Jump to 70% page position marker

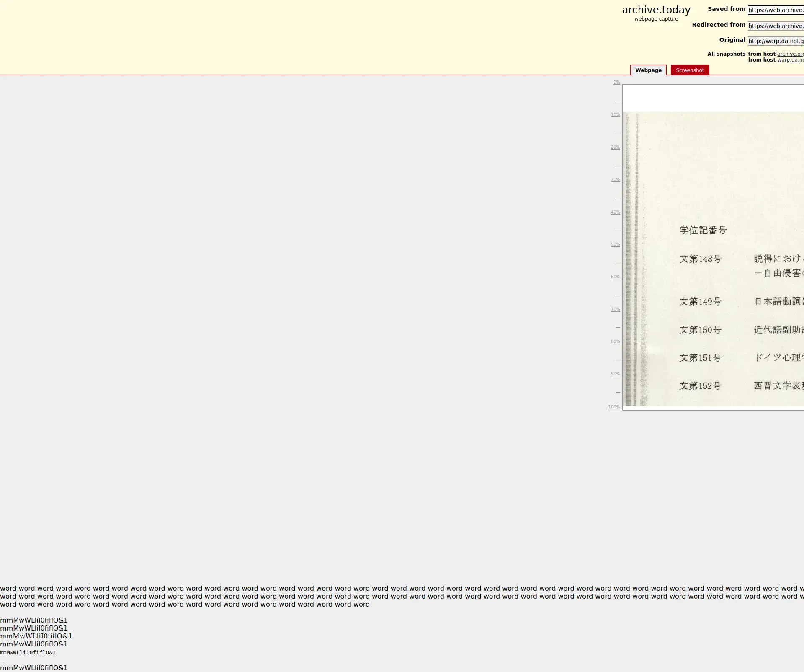615,310
